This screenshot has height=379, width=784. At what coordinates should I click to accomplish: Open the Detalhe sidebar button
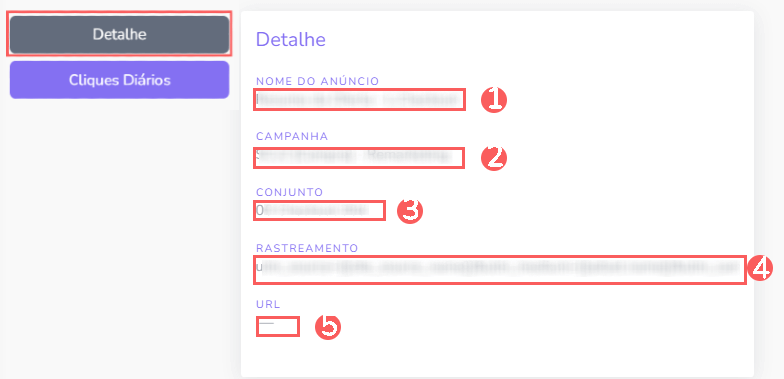pyautogui.click(x=119, y=34)
